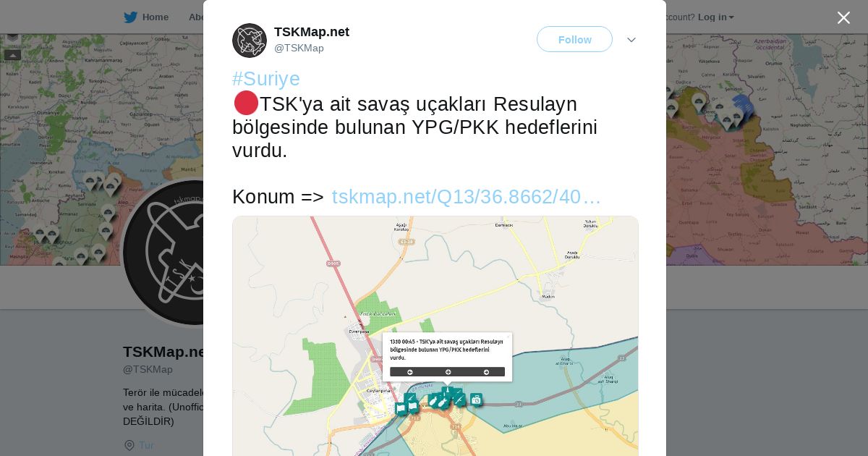Screen dimensions: 868x456
Task: Click the left arrow in map popup
Action: pos(410,372)
